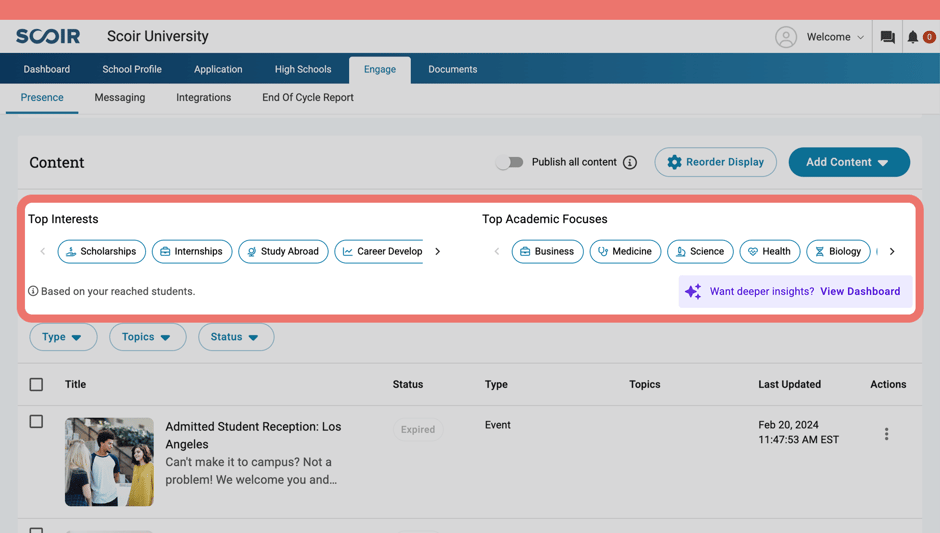Select Admitted Student Reception row checkbox
940x533 pixels.
pyautogui.click(x=36, y=422)
